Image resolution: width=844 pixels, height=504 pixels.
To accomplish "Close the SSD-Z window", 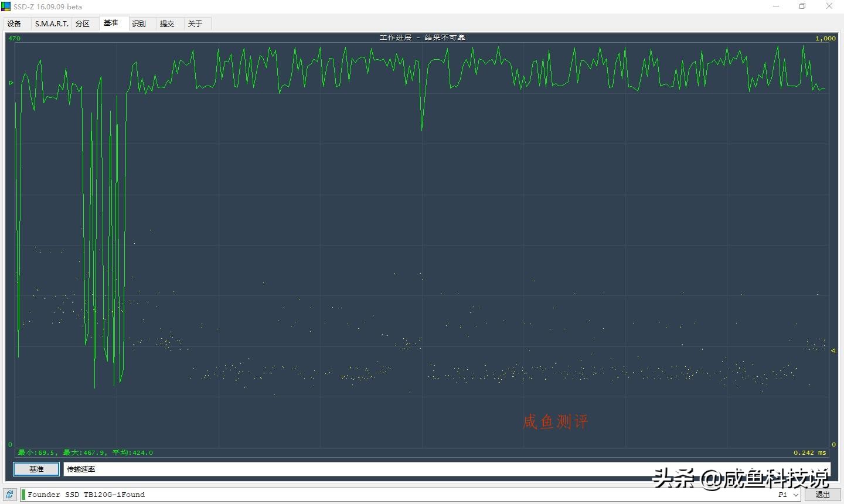I will click(829, 6).
